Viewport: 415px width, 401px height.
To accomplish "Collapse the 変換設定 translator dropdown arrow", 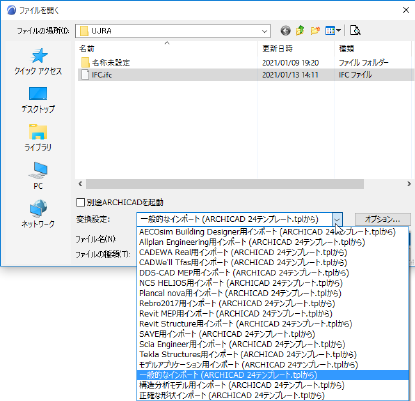I will pos(337,219).
